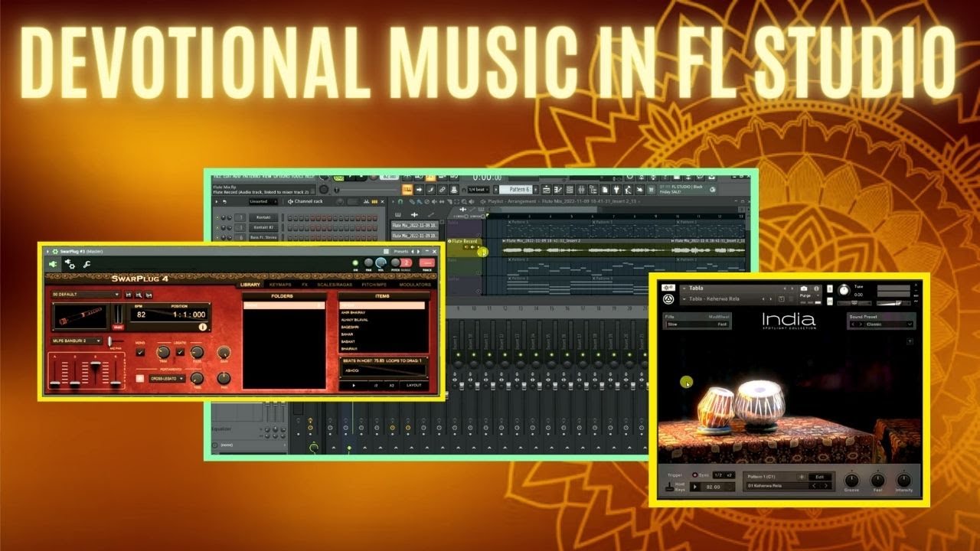Click the next pattern arrow beside 01 Keherwa Rela
The image size is (980, 551).
point(825,486)
